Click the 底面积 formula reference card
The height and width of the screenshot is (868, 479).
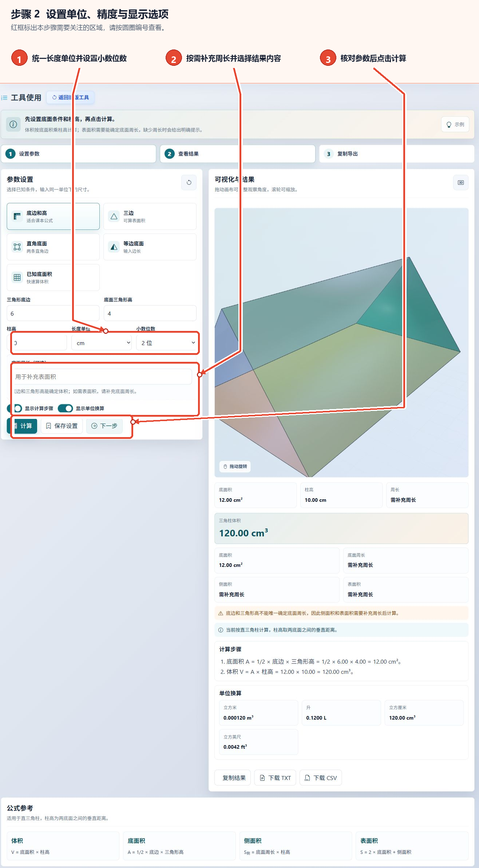click(x=179, y=846)
